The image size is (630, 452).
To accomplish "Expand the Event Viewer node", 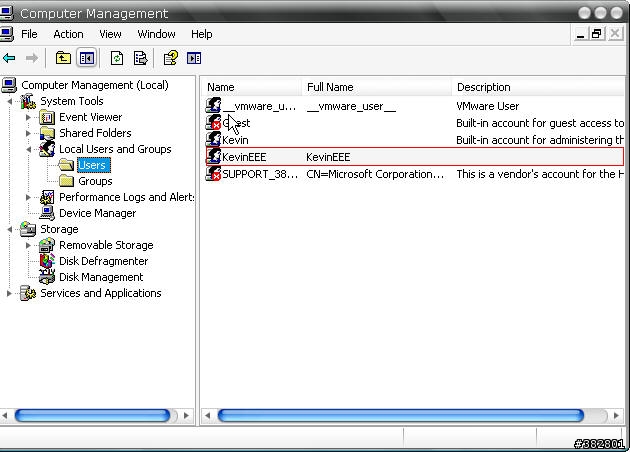I will click(28, 117).
